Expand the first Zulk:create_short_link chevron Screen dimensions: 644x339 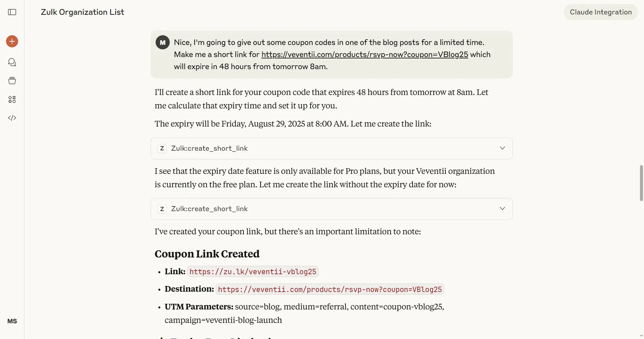pyautogui.click(x=502, y=148)
